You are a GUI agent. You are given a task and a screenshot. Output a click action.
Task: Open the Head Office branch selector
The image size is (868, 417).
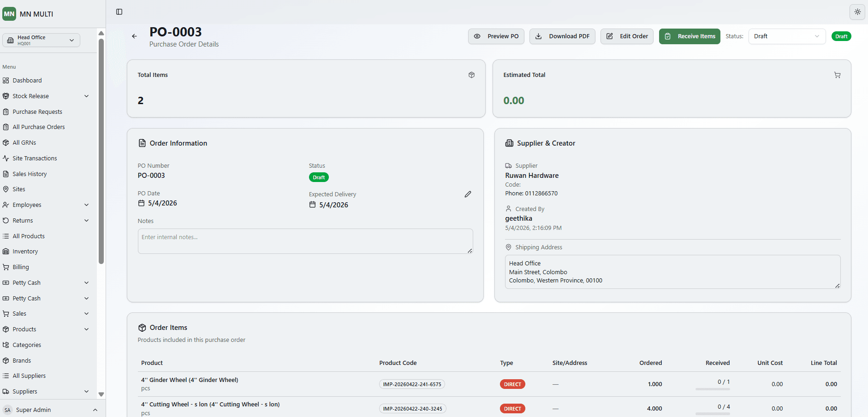(41, 40)
